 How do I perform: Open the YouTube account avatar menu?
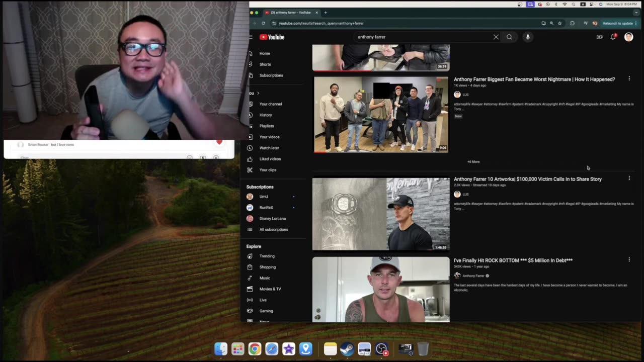(628, 37)
